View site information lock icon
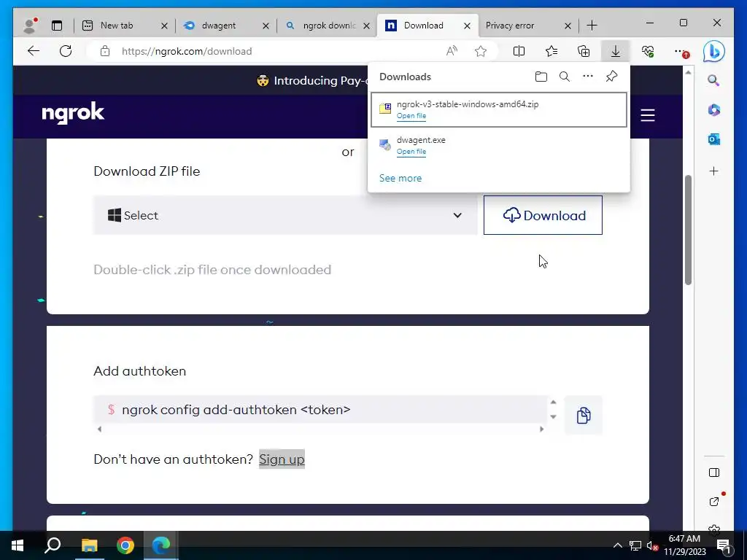The width and height of the screenshot is (747, 560). pyautogui.click(x=105, y=51)
